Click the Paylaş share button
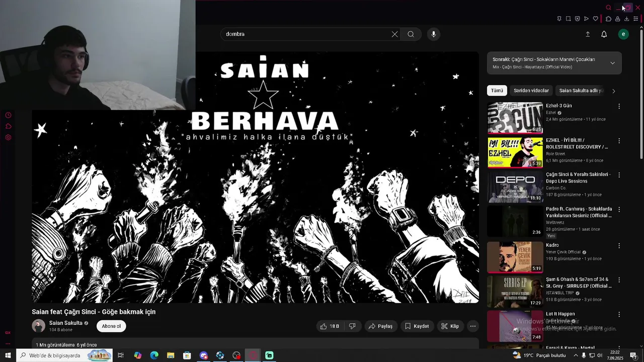This screenshot has width=644, height=362. click(380, 326)
